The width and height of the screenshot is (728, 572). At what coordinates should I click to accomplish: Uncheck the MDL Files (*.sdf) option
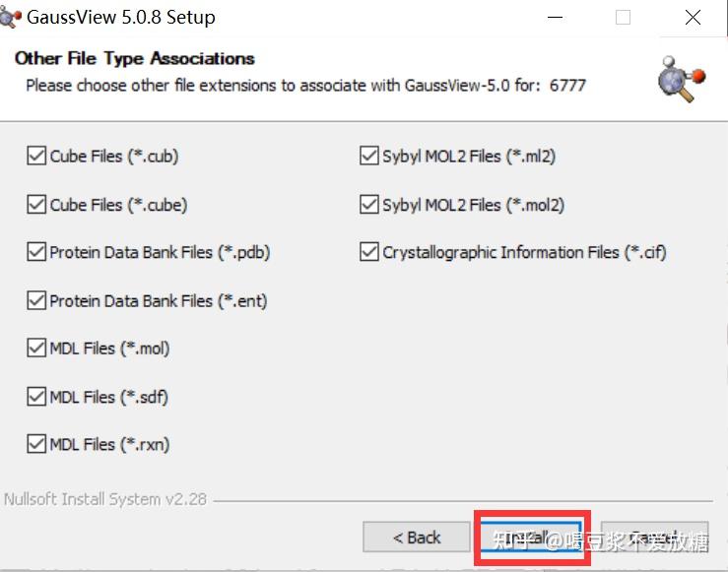36,397
